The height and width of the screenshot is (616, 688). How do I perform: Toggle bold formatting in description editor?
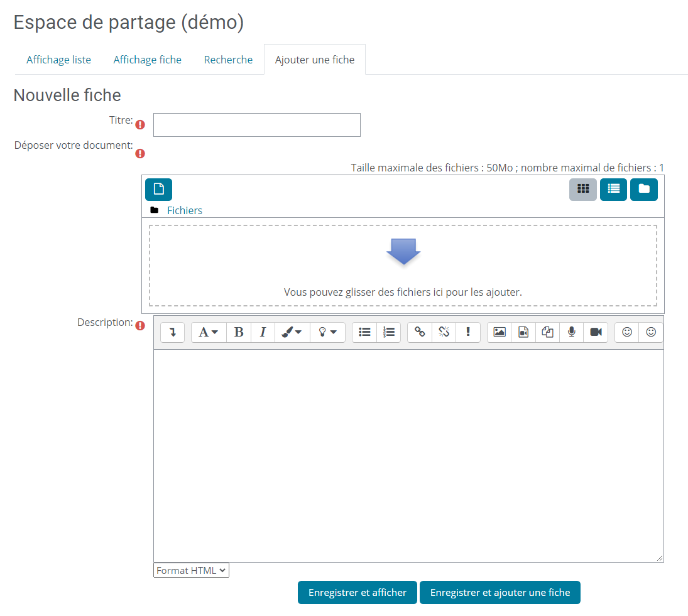[x=239, y=332]
